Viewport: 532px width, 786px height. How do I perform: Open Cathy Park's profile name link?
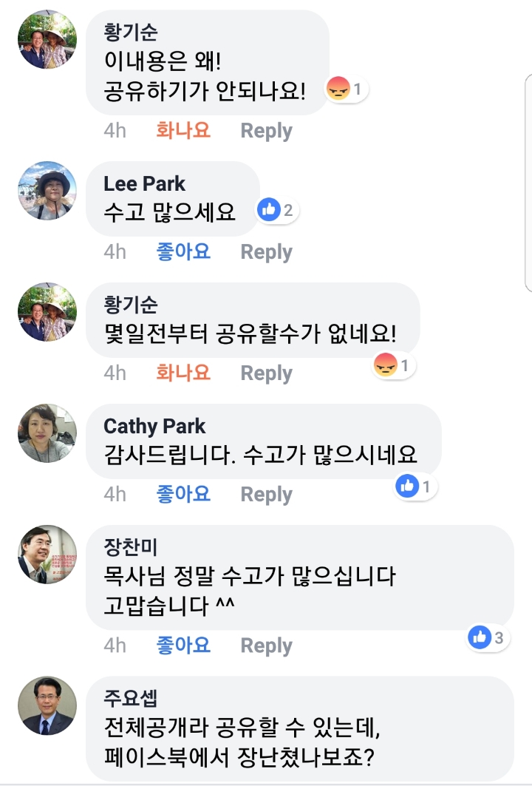point(154,427)
